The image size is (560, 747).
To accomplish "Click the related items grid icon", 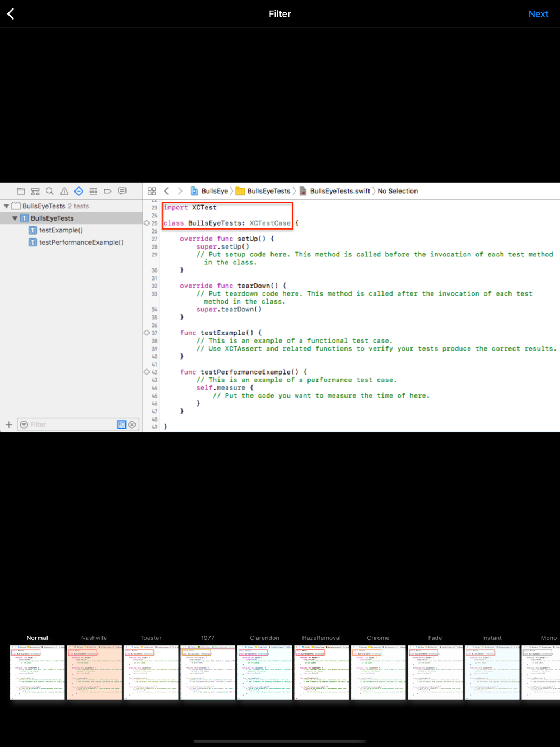I will tap(152, 191).
